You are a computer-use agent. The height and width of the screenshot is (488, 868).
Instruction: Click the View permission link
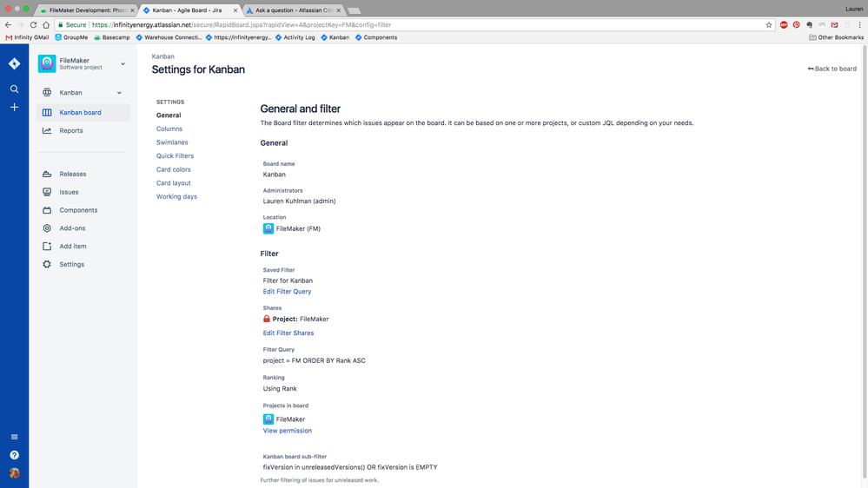287,431
